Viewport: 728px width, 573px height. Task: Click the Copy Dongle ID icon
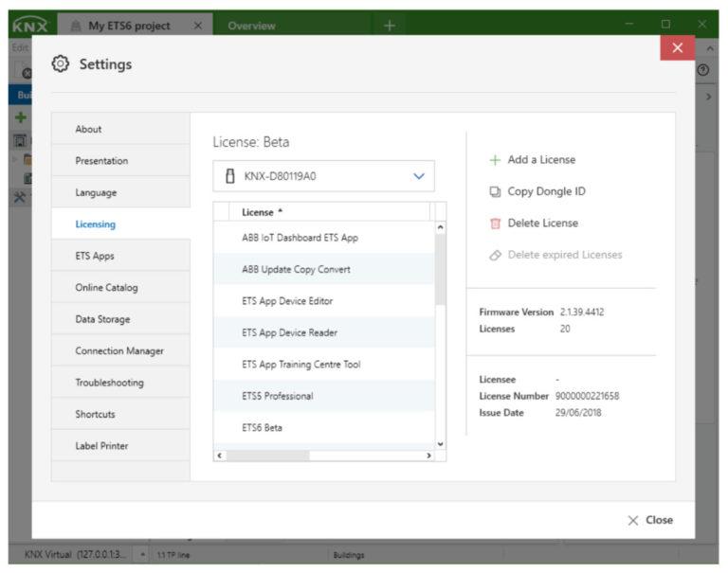[495, 191]
